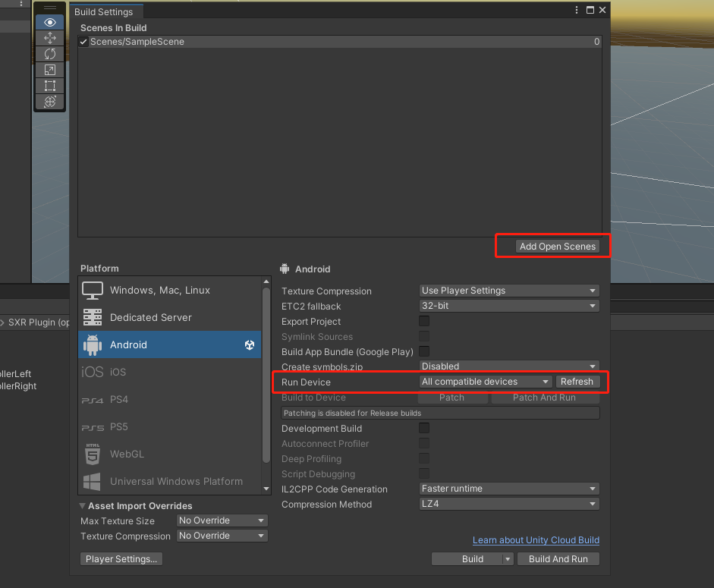Click the PS5 platform icon
The width and height of the screenshot is (714, 588).
click(92, 426)
